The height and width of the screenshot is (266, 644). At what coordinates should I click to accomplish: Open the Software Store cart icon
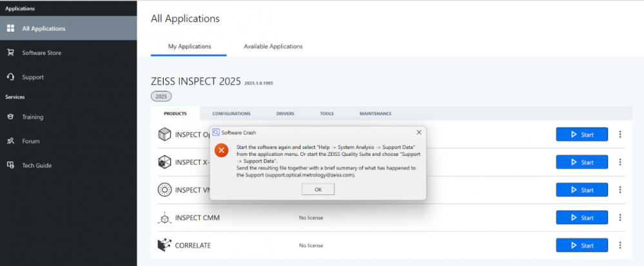pyautogui.click(x=10, y=53)
